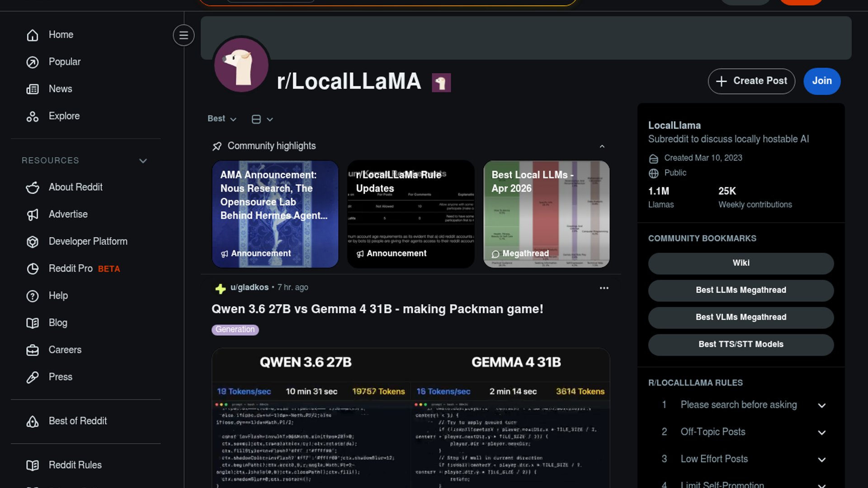
Task: Click the r/LocalLLaMA llama avatar
Action: pyautogui.click(x=241, y=65)
